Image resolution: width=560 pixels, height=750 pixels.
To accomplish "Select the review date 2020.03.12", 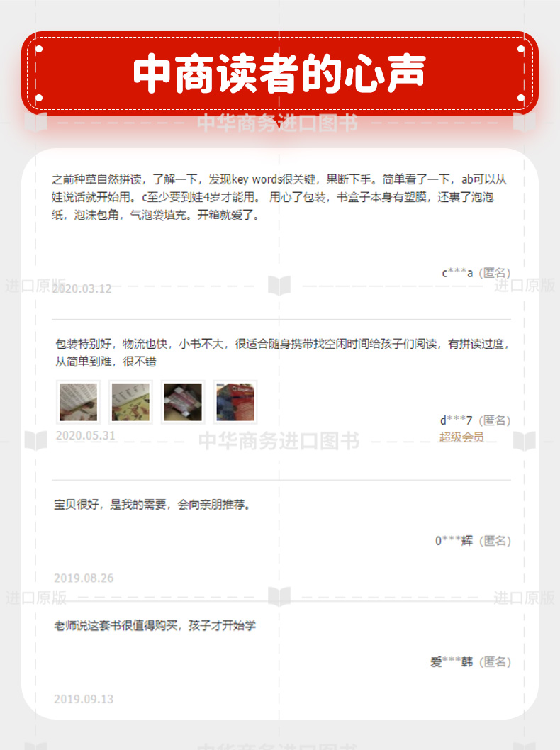I will (82, 289).
